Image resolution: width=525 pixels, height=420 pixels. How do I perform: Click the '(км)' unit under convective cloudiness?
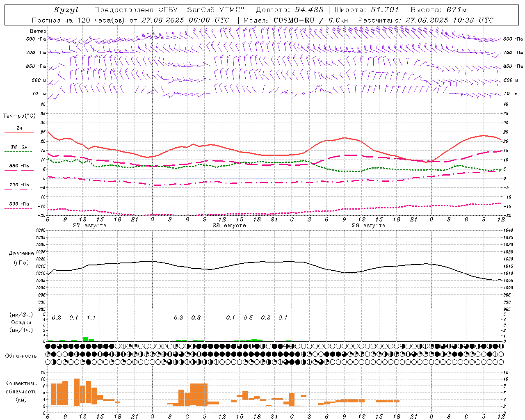[x=21, y=400]
